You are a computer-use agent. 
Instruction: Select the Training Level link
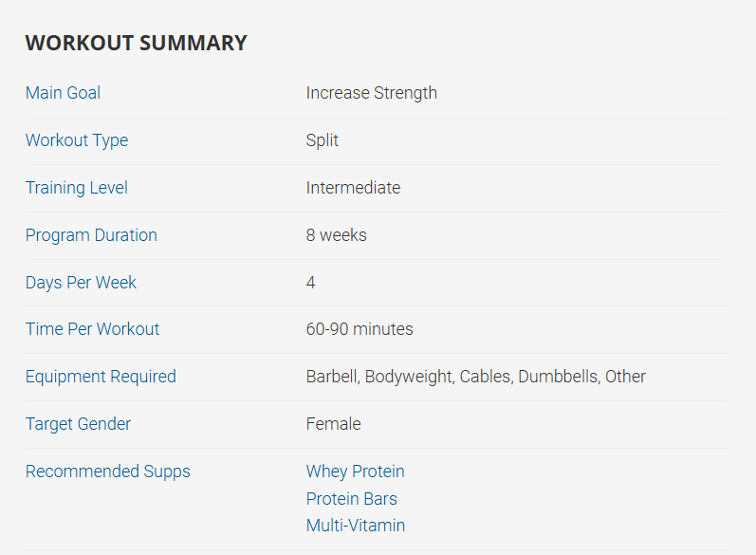(x=76, y=188)
